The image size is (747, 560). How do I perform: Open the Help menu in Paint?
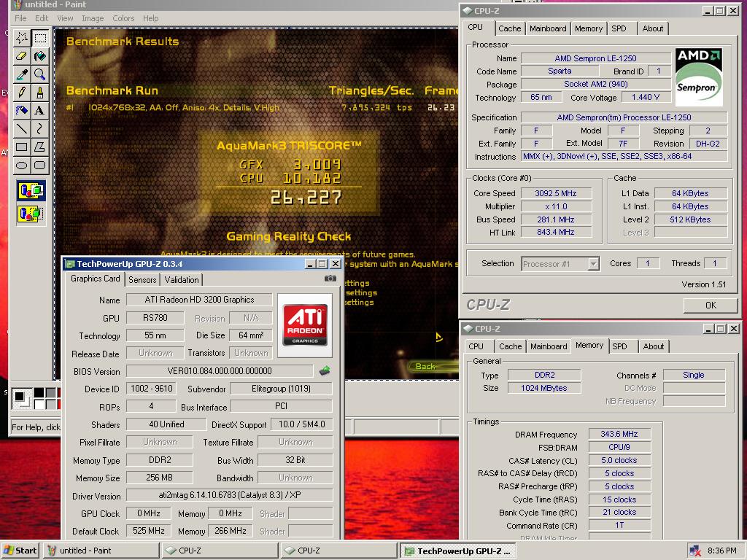coord(150,18)
